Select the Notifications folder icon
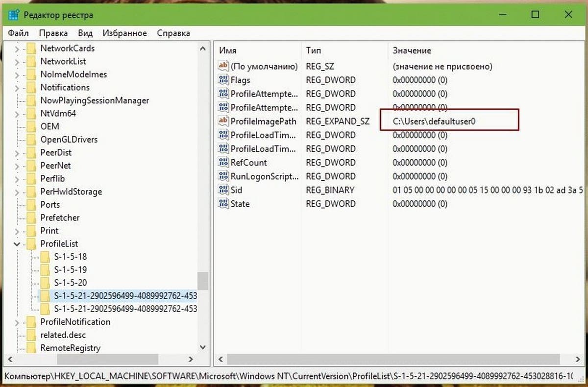 (31, 88)
